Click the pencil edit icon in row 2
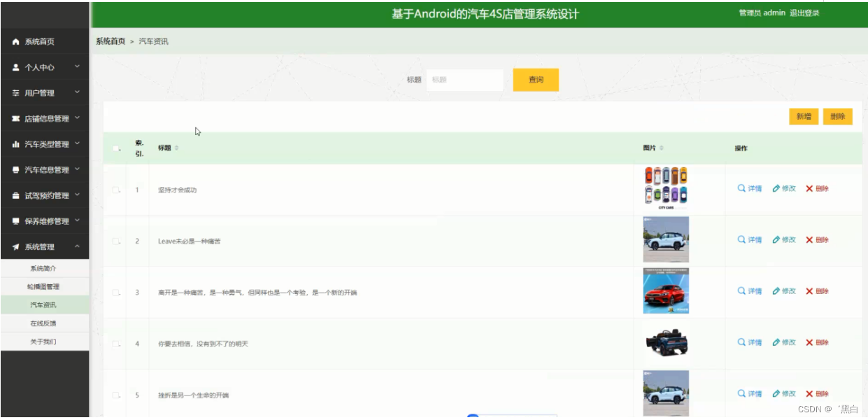Viewport: 868px width, 420px height. pos(775,239)
